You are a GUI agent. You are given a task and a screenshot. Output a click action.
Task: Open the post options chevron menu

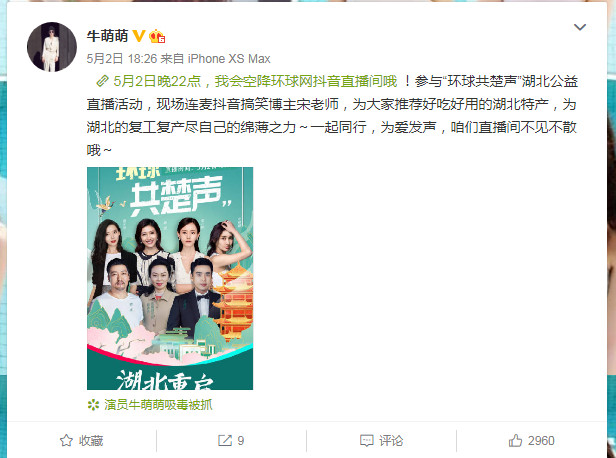580,27
